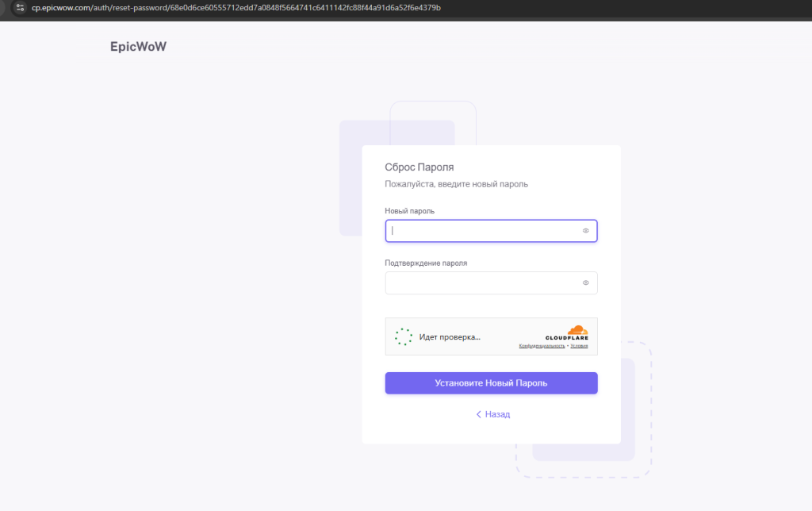Go back via the Назад link

click(497, 414)
